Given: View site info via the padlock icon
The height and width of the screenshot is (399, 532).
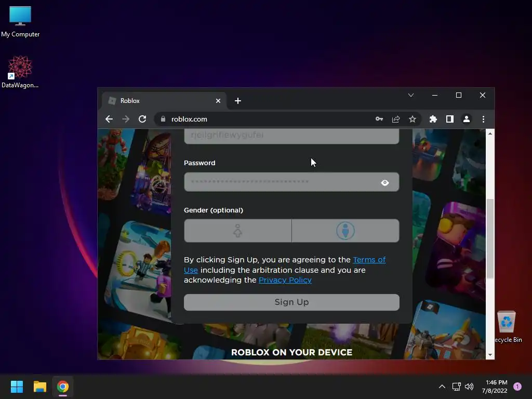Looking at the screenshot, I should pyautogui.click(x=163, y=119).
